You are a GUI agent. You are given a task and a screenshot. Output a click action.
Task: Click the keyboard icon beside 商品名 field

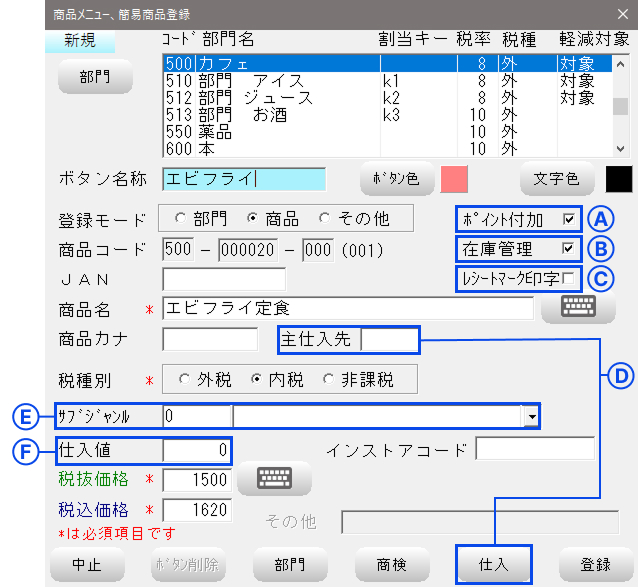point(578,308)
